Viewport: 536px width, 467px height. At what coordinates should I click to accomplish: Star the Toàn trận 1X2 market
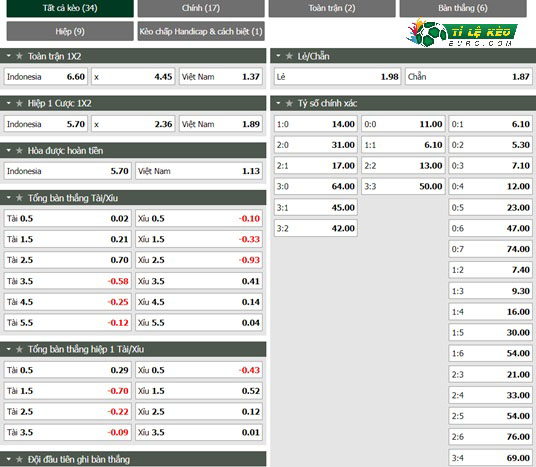[x=19, y=56]
